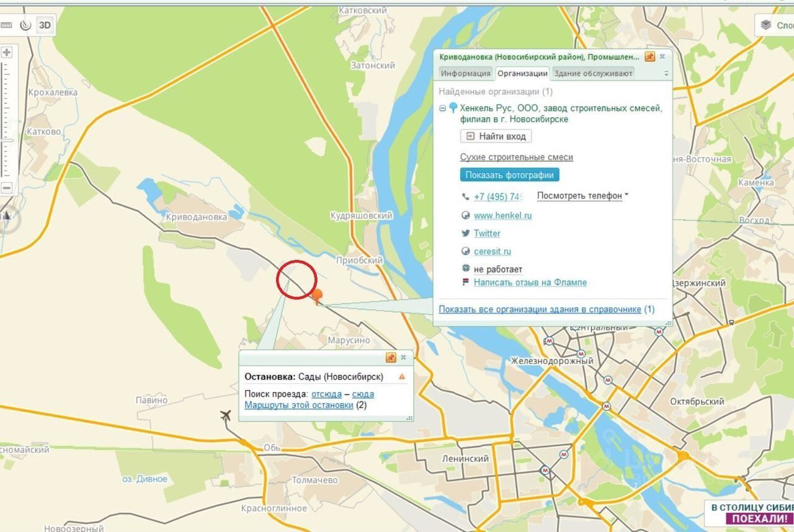
Task: Click the Павино map label
Action: click(x=152, y=401)
